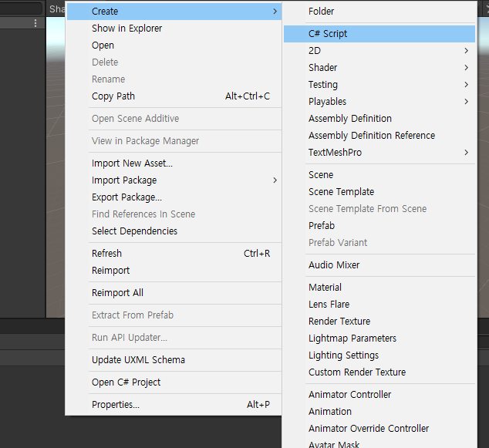The width and height of the screenshot is (489, 448).
Task: Create a new Material
Action: click(x=379, y=287)
